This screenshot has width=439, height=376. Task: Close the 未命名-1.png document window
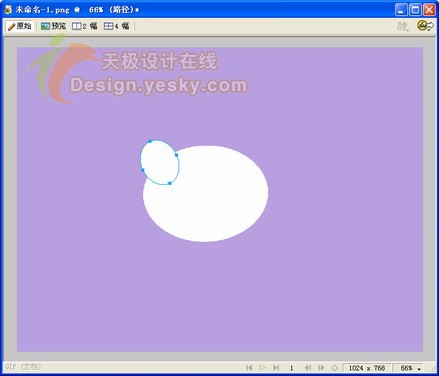tap(429, 9)
